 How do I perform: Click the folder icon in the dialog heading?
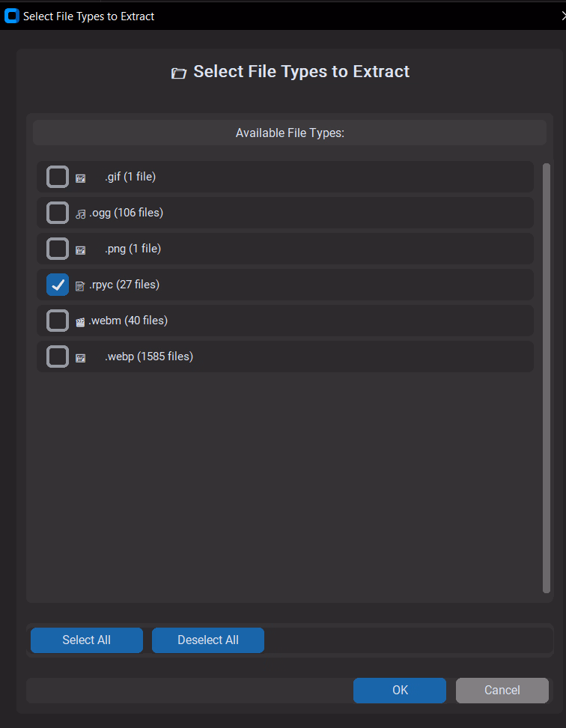(178, 73)
